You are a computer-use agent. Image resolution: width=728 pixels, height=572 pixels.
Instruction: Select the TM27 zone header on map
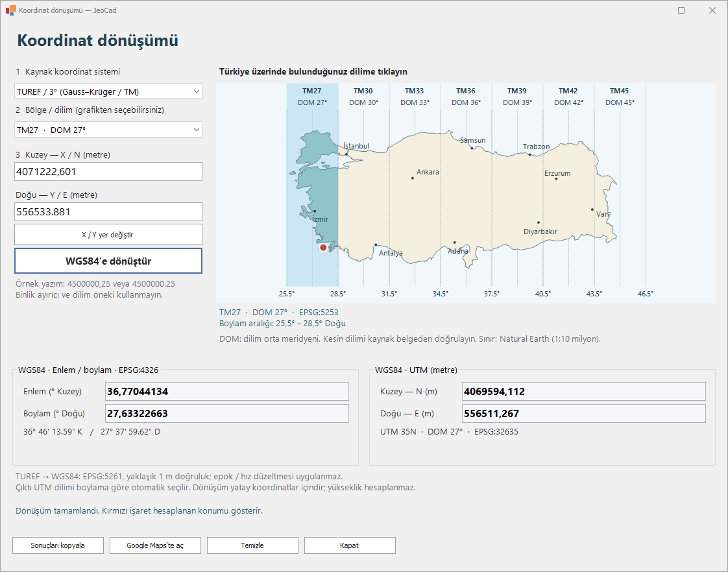pos(312,97)
